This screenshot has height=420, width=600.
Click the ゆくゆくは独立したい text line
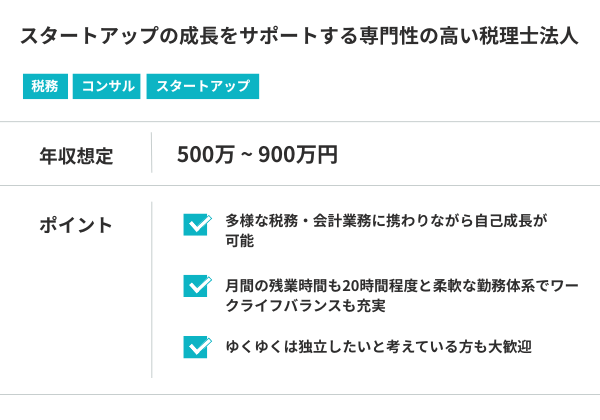coord(378,347)
